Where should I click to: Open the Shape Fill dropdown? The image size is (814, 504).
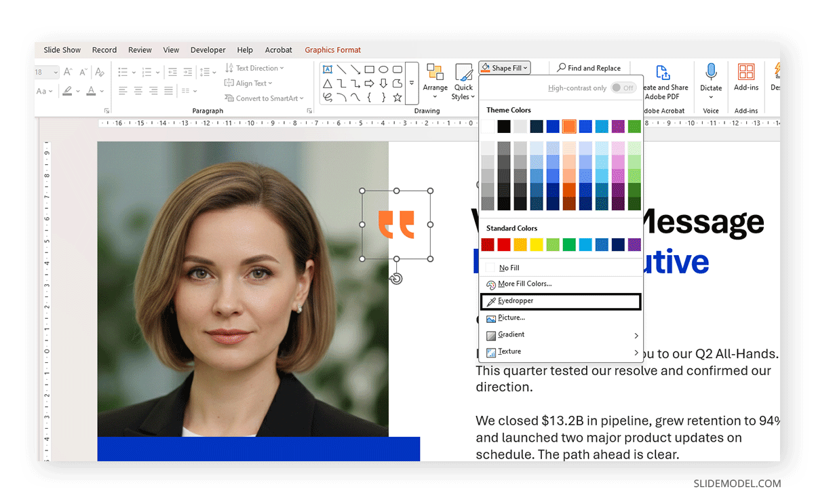tap(504, 68)
